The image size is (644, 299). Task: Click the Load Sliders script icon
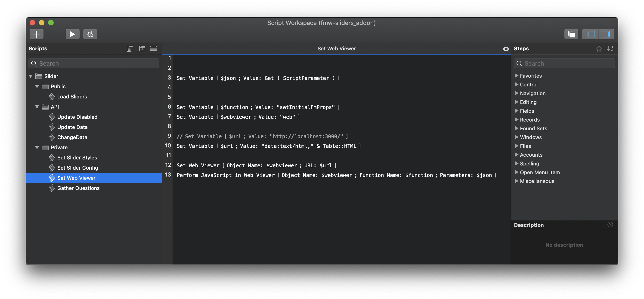point(52,96)
